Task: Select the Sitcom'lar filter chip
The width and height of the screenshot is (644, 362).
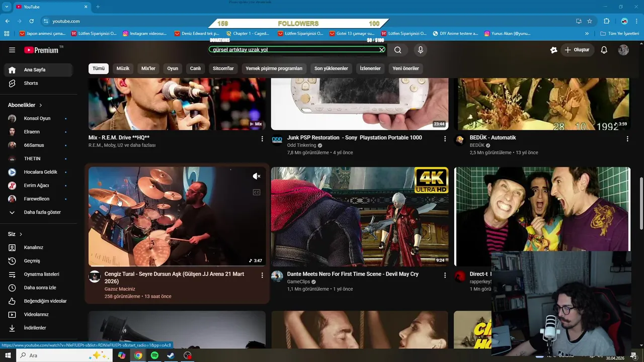Action: (223, 68)
